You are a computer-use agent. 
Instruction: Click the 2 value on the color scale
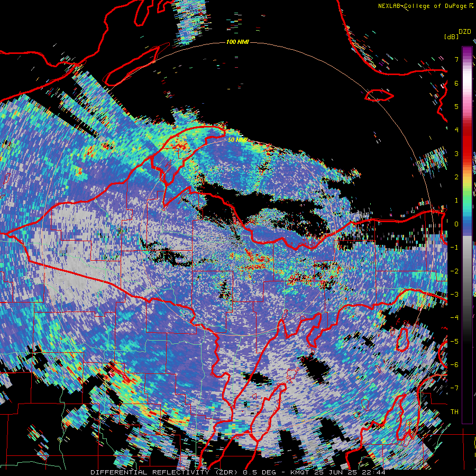coord(456,177)
